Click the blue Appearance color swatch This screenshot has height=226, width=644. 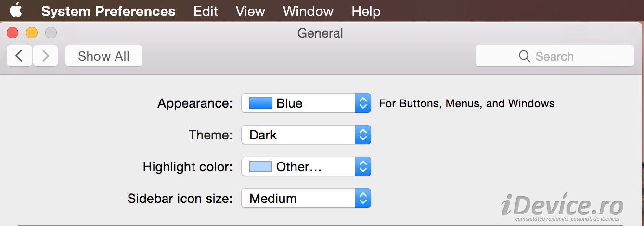(x=261, y=103)
